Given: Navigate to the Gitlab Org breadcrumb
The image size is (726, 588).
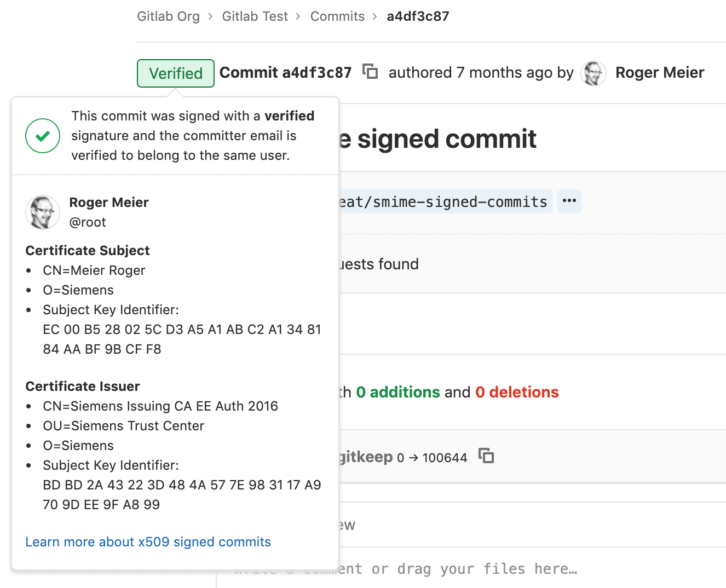Looking at the screenshot, I should (x=168, y=16).
